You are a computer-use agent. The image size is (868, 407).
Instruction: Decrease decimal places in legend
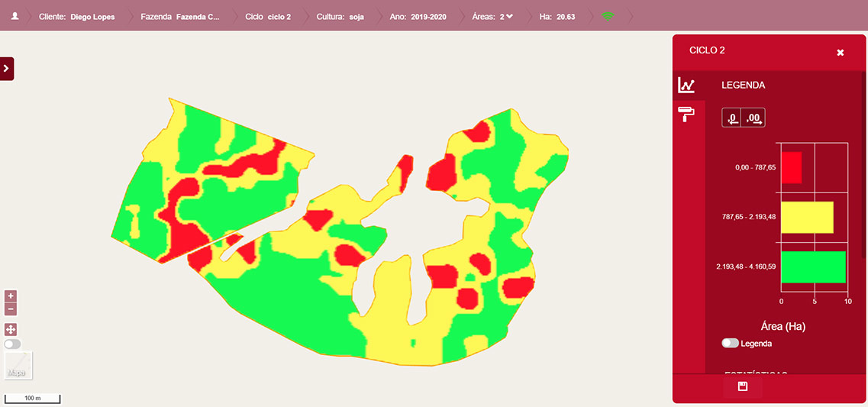coord(732,118)
